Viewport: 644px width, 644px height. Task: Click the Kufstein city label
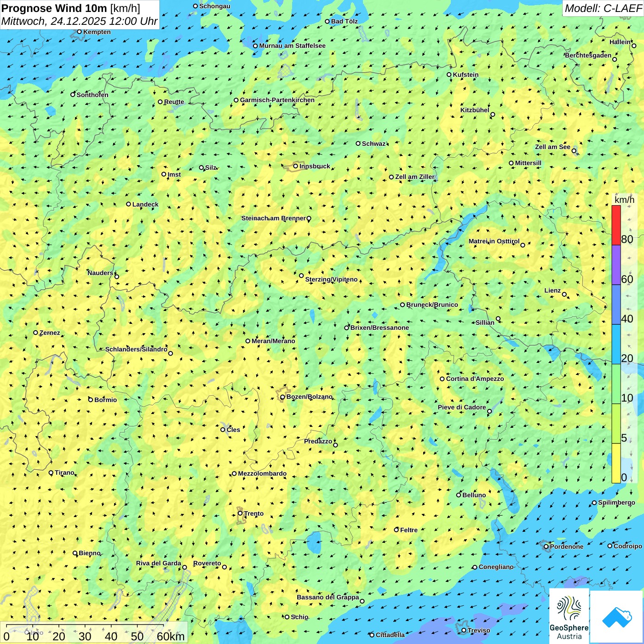[466, 75]
